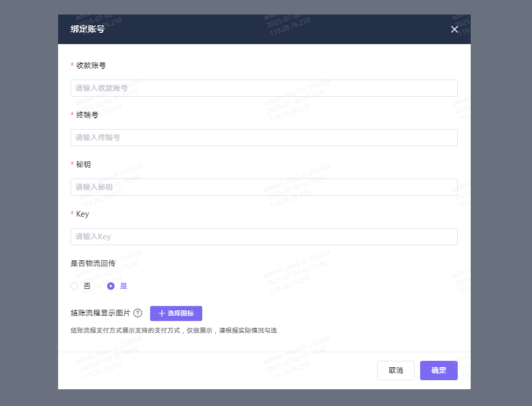532x406 pixels.
Task: Click the 秘钥 field label
Action: pos(83,164)
